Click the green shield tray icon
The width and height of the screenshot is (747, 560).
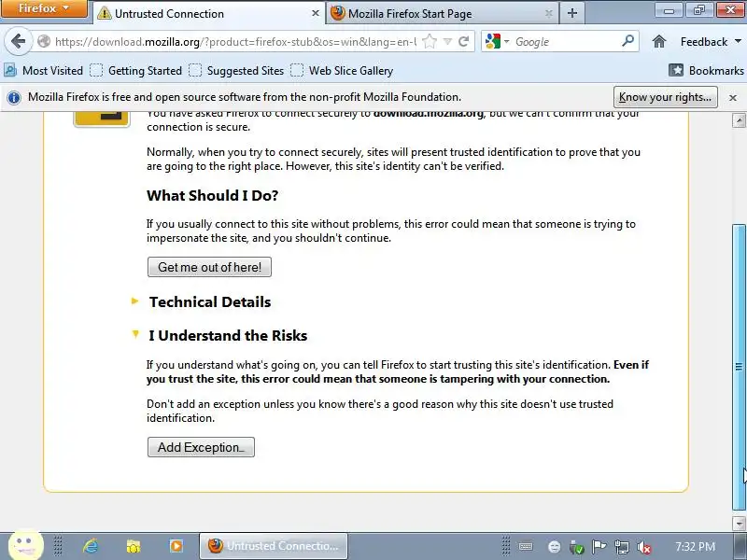point(576,547)
